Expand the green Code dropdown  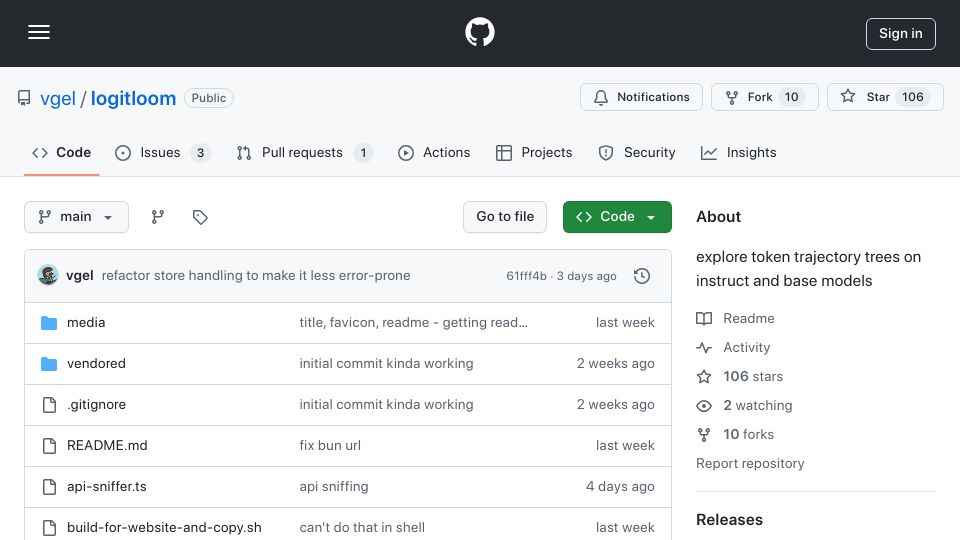[x=617, y=217]
